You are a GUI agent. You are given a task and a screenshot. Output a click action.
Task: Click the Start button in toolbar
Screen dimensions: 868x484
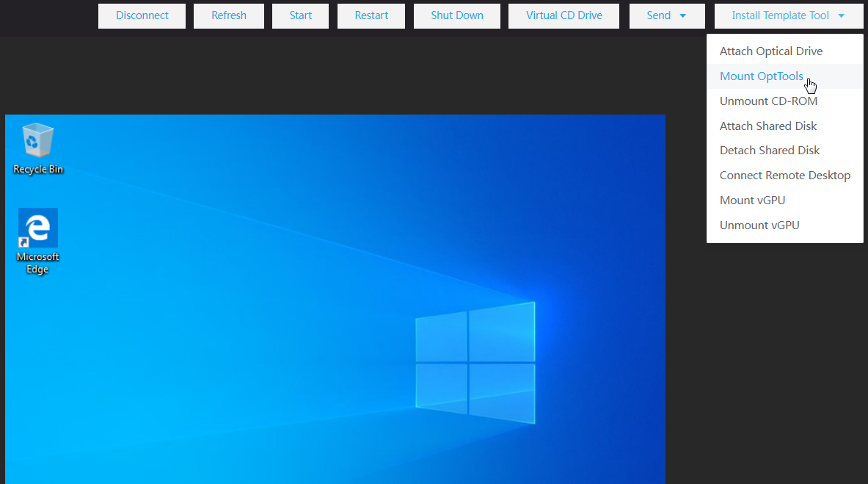301,15
